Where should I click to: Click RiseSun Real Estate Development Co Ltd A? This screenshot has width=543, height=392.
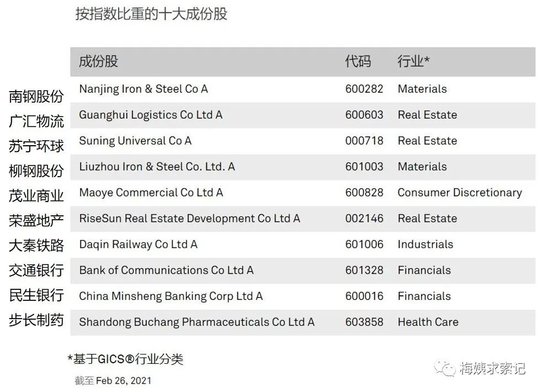coord(189,219)
